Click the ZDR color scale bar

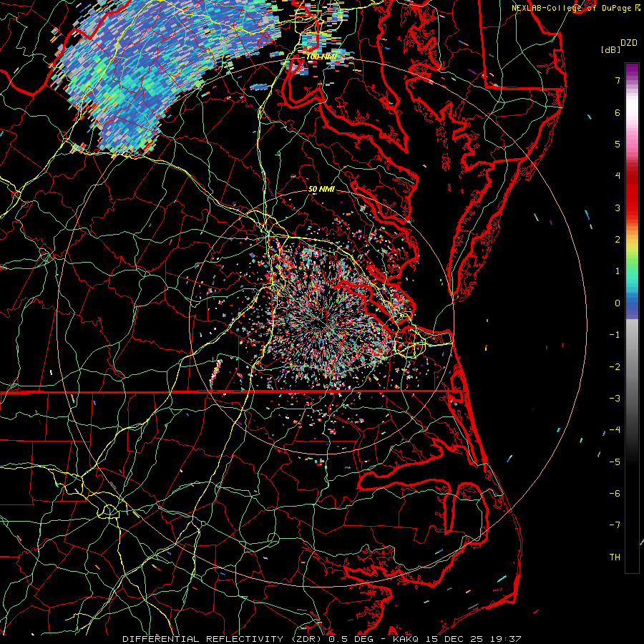(x=632, y=318)
